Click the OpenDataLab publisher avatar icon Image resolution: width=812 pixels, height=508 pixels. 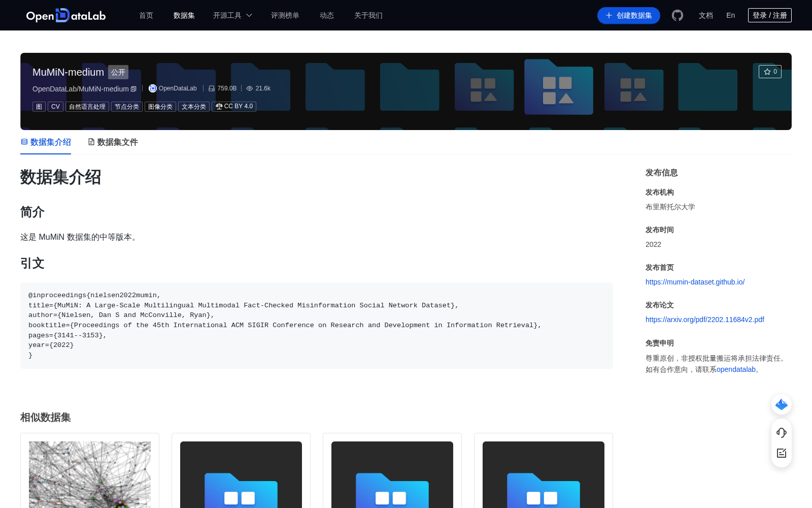click(x=152, y=88)
